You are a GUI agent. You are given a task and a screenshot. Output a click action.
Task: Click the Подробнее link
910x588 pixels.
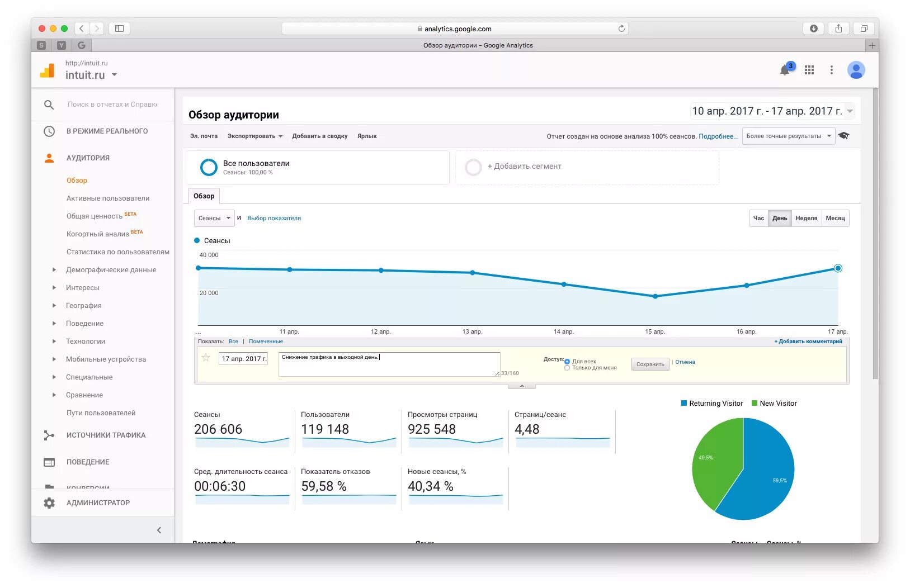click(718, 136)
